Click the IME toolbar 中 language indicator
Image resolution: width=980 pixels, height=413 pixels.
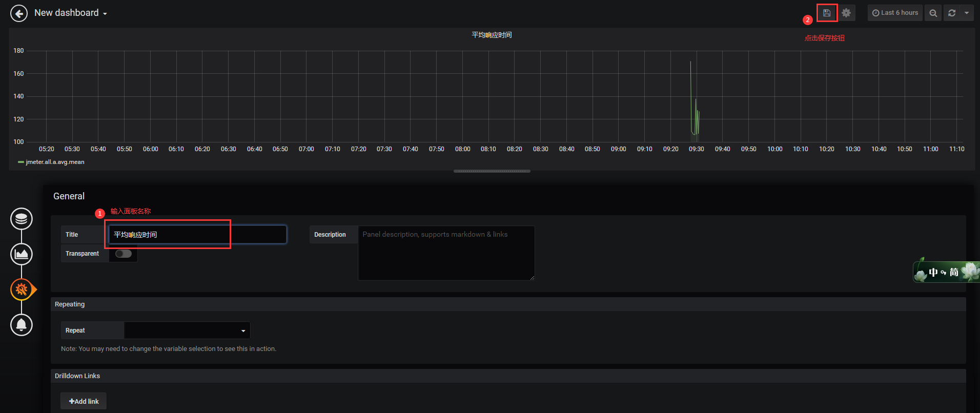[933, 272]
